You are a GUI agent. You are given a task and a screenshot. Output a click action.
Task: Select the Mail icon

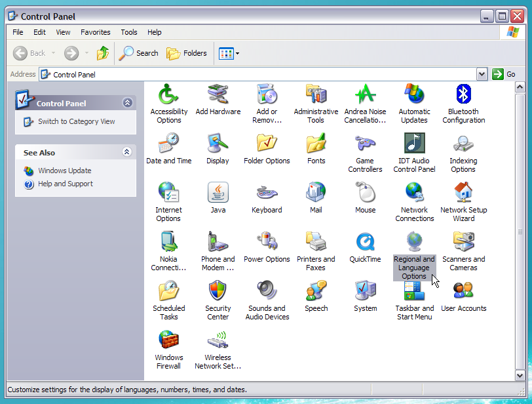pos(316,193)
